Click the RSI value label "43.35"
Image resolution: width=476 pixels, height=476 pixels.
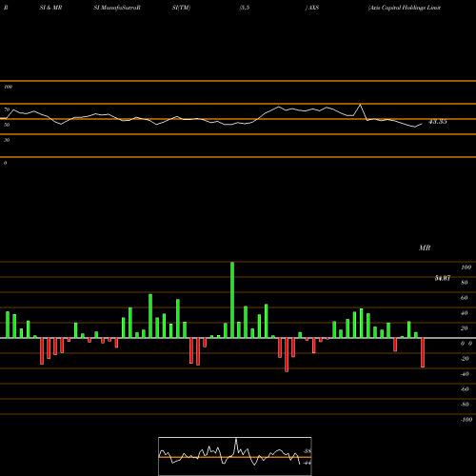[x=438, y=122]
